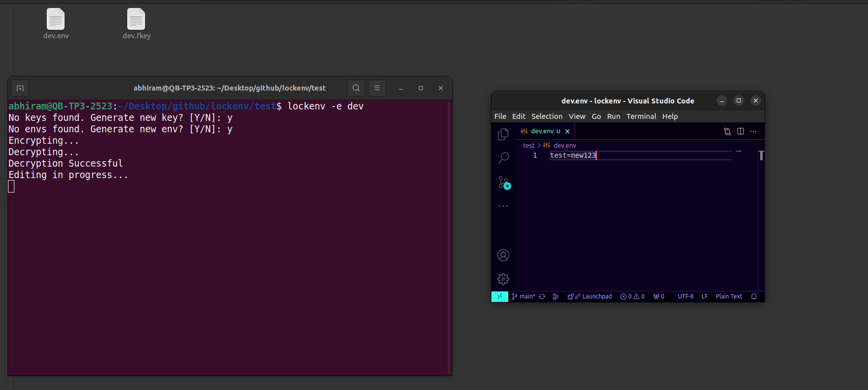The image size is (868, 390).
Task: Open Launchpad from the status bar
Action: 590,296
